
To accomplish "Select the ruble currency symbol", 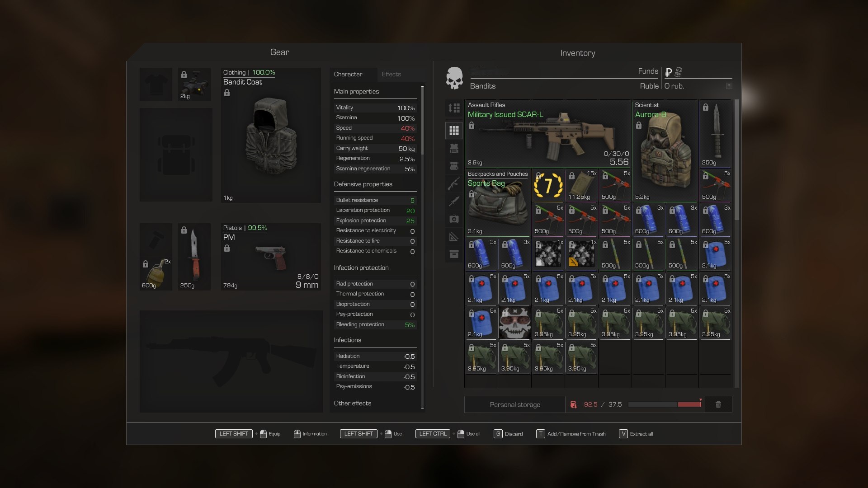I will (x=668, y=72).
